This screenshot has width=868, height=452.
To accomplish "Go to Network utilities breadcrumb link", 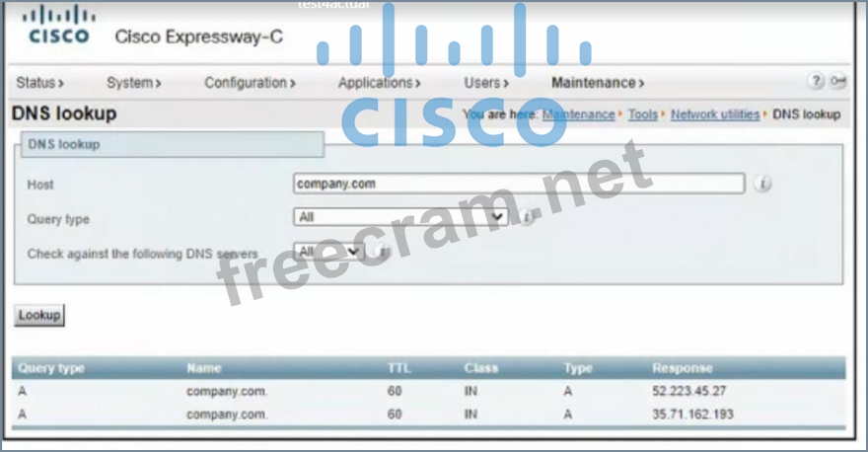I will pyautogui.click(x=715, y=114).
